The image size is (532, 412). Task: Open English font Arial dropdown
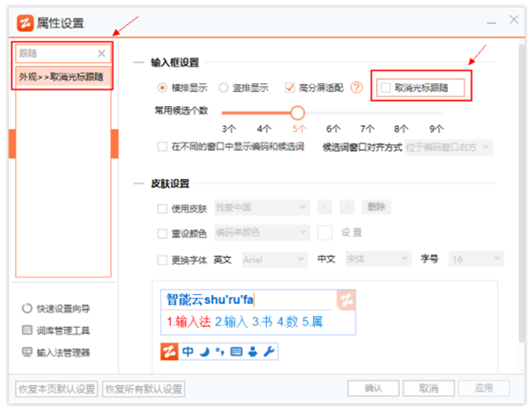pyautogui.click(x=275, y=260)
